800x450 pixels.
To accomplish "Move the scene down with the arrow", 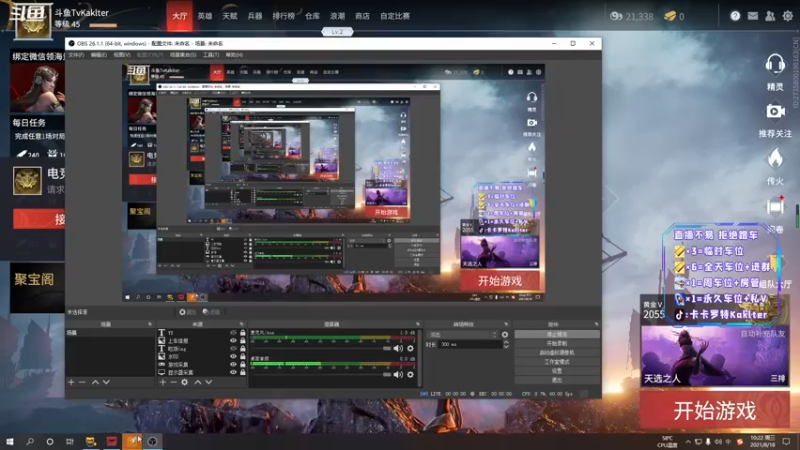I will [106, 382].
